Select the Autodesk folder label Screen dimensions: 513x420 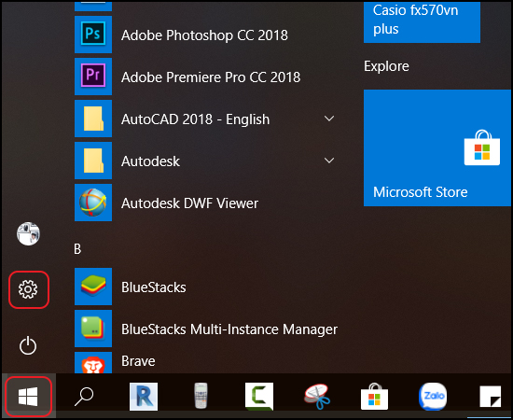150,161
